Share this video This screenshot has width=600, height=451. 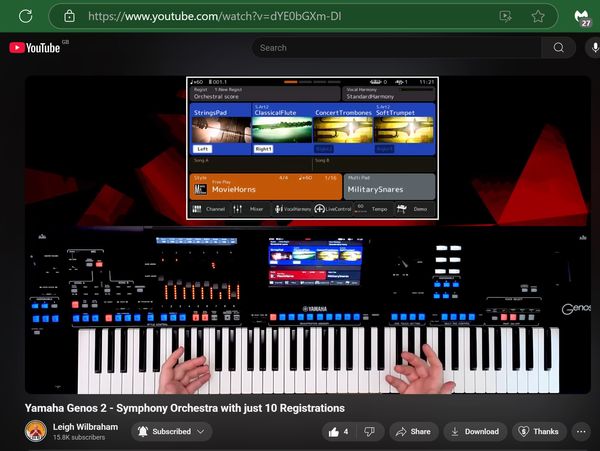(413, 431)
